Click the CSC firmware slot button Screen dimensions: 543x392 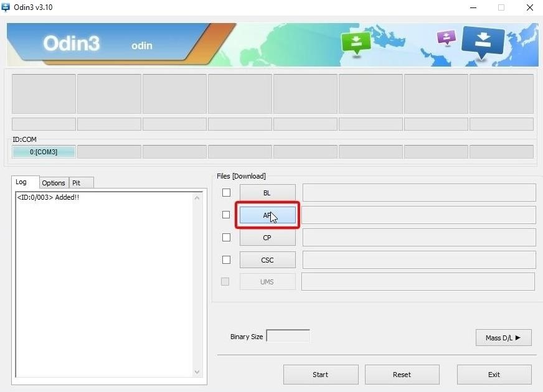267,259
